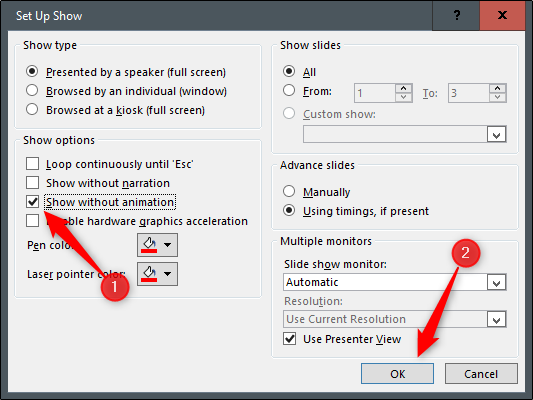This screenshot has height=400, width=533.
Task: Close the Set Up Show dialog
Action: 502,15
